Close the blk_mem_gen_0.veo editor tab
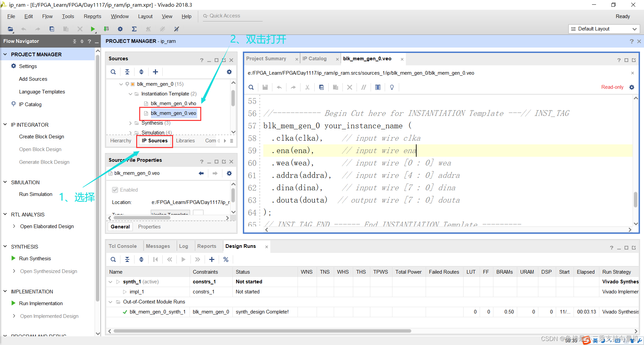This screenshot has width=644, height=345. coord(402,59)
